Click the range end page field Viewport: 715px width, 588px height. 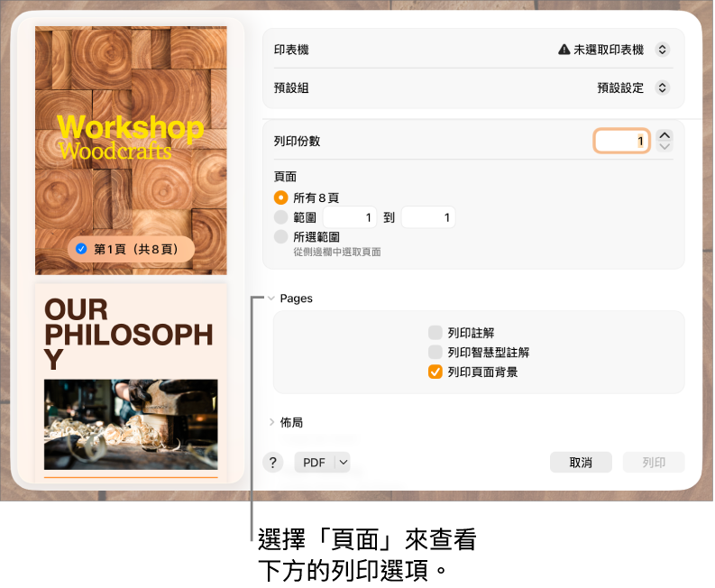pyautogui.click(x=428, y=217)
